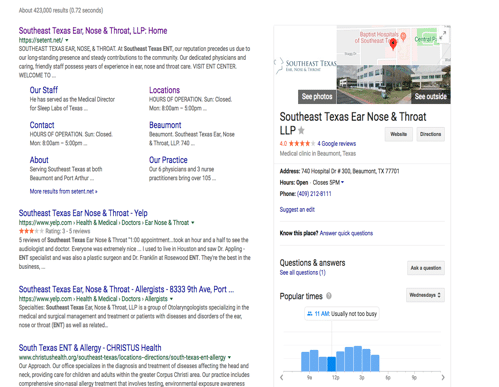Click the address 740 Hospital Dr text
This screenshot has width=499, height=387.
pyautogui.click(x=350, y=171)
